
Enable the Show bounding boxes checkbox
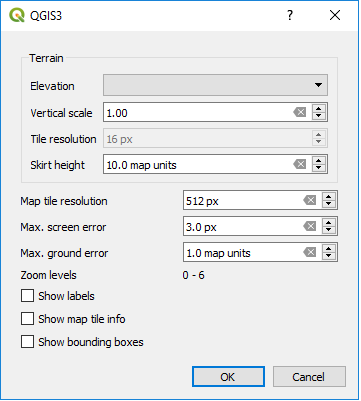pos(27,342)
